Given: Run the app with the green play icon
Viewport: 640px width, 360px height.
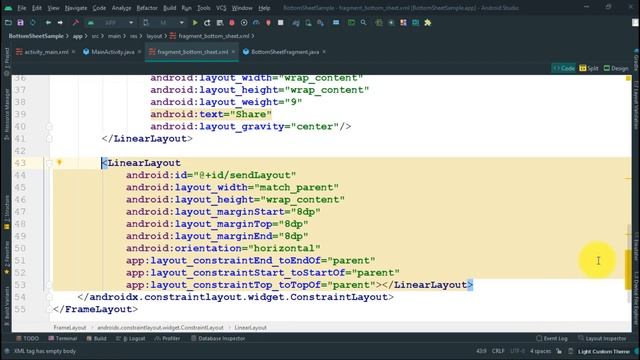Looking at the screenshot, I should coord(195,23).
